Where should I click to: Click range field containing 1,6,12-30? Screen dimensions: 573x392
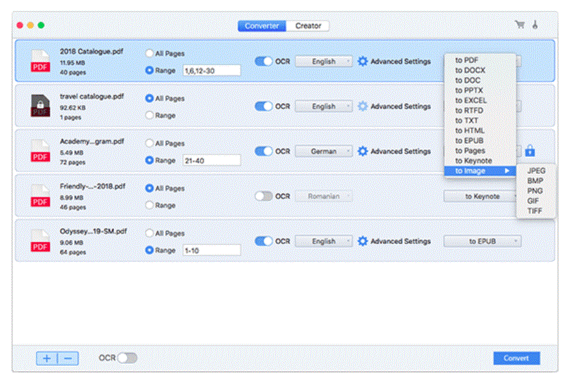[x=212, y=70]
